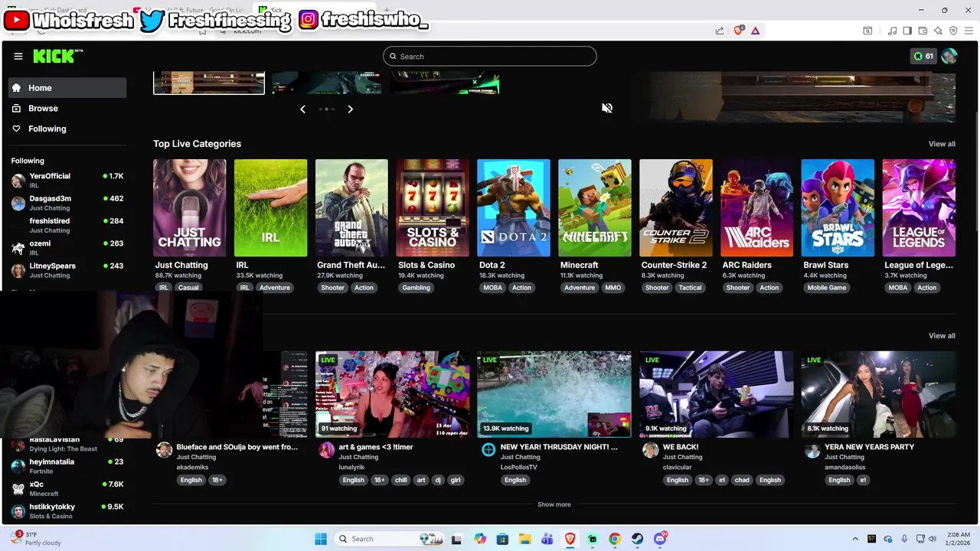Viewport: 980px width, 551px height.
Task: Click the chad tag on clavicular stream
Action: (741, 480)
